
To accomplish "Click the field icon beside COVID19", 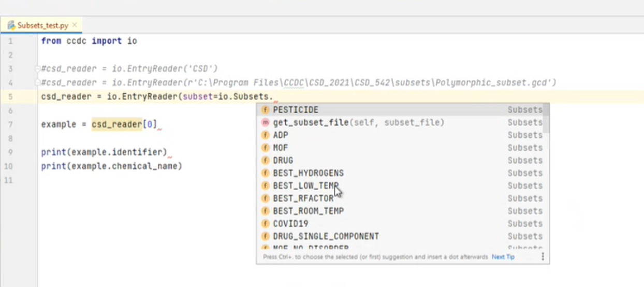I will (265, 224).
